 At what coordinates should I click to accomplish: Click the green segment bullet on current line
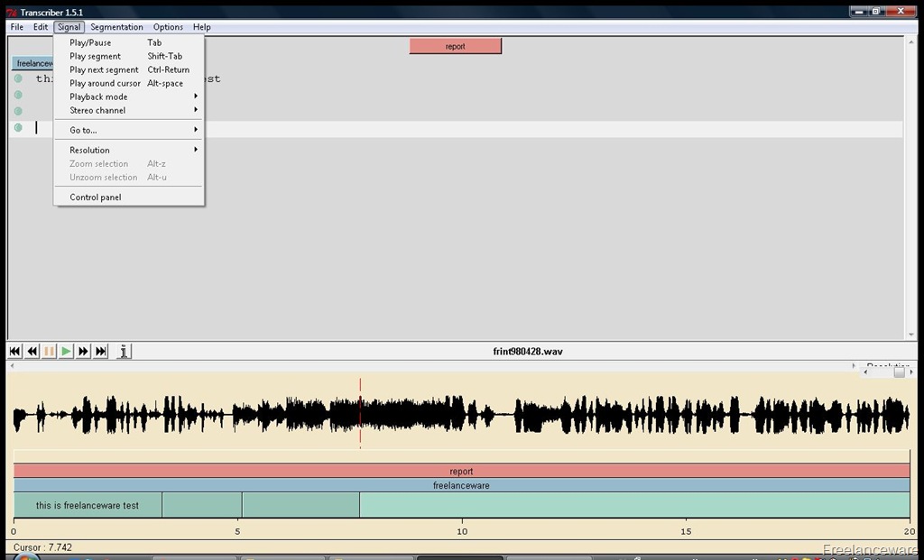(18, 128)
